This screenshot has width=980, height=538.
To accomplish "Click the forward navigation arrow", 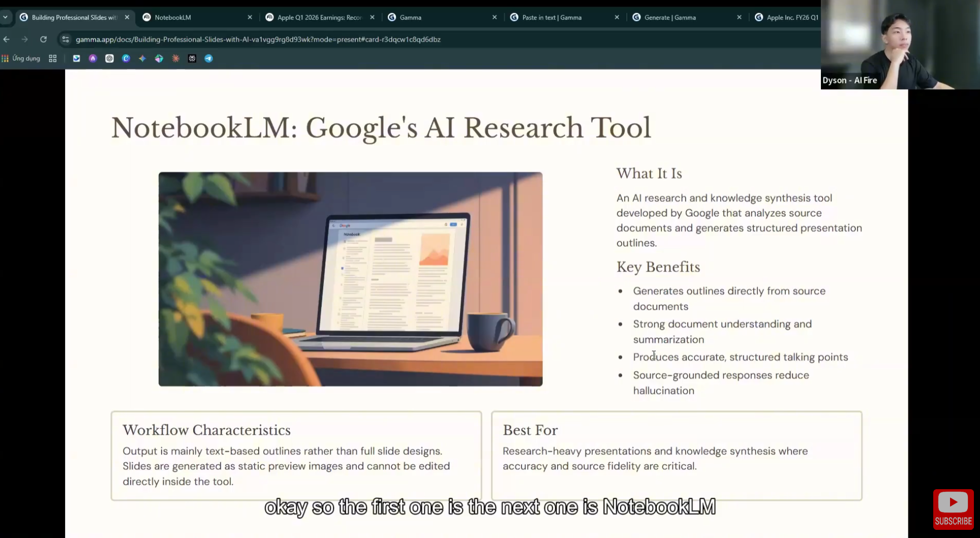I will click(24, 39).
